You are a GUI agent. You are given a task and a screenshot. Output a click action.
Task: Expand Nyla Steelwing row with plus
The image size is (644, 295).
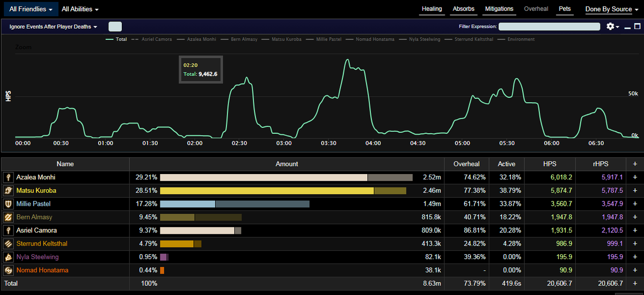(x=635, y=257)
